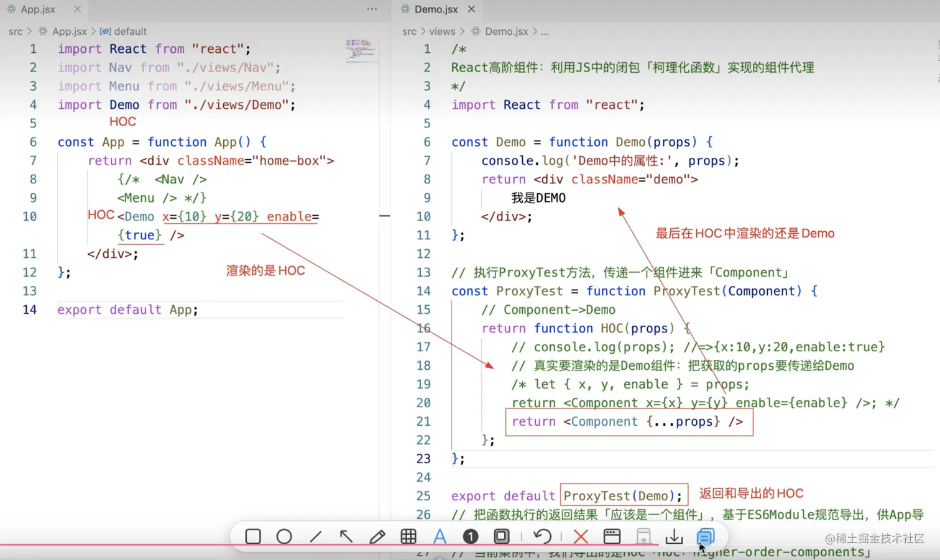
Task: Select the arrow annotation tool
Action: 346,536
